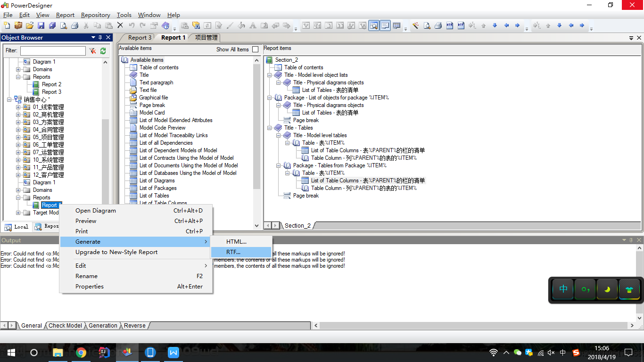This screenshot has height=362, width=644.
Task: Collapse the Title - Tables node
Action: click(270, 128)
